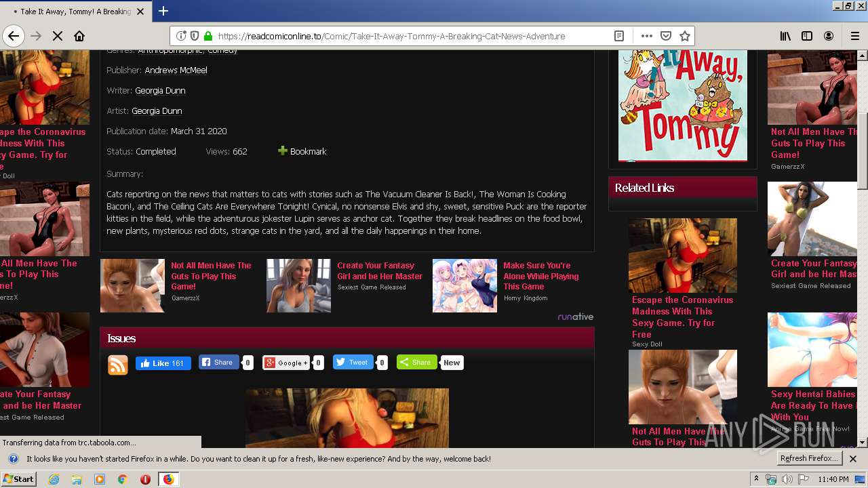Open Internet Explorer from taskbar

pyautogui.click(x=54, y=479)
